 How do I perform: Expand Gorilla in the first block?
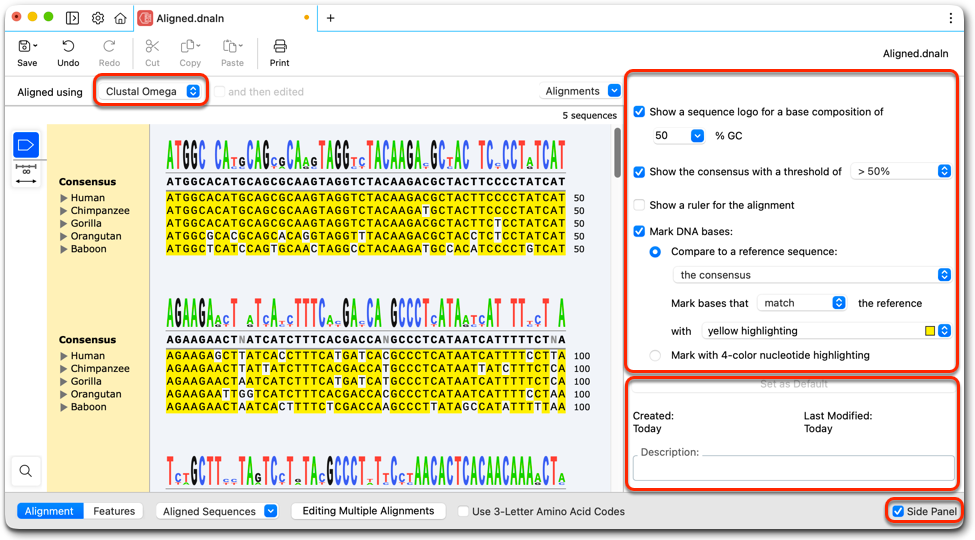coord(63,223)
